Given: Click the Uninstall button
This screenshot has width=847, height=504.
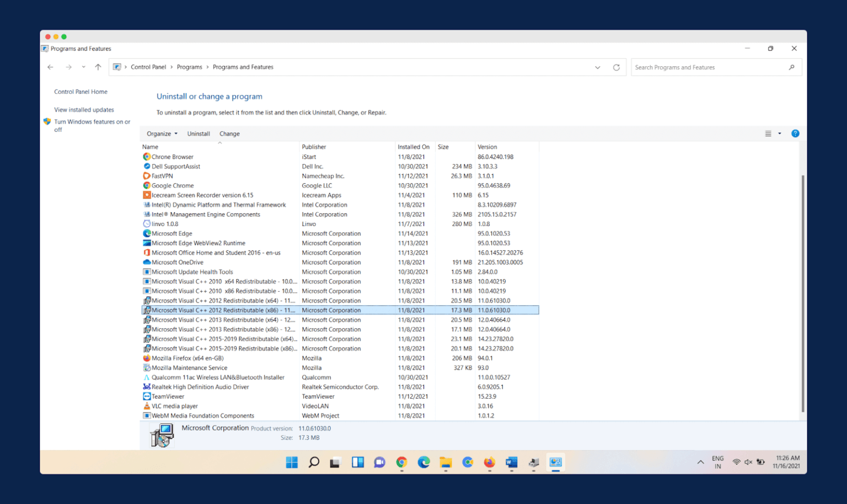Looking at the screenshot, I should (x=199, y=133).
